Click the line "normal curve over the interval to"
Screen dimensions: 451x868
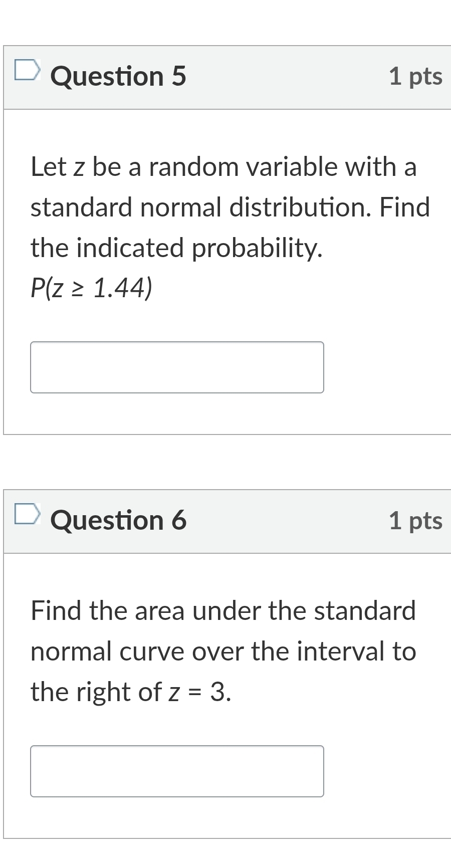(223, 652)
